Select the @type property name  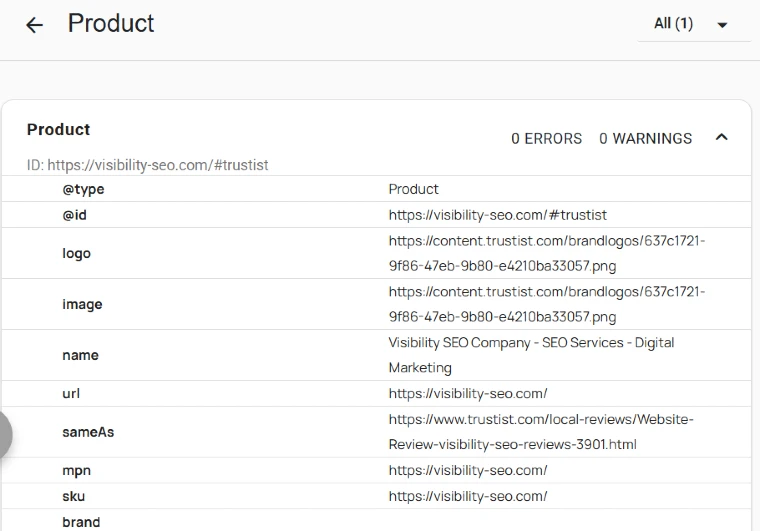click(x=83, y=189)
